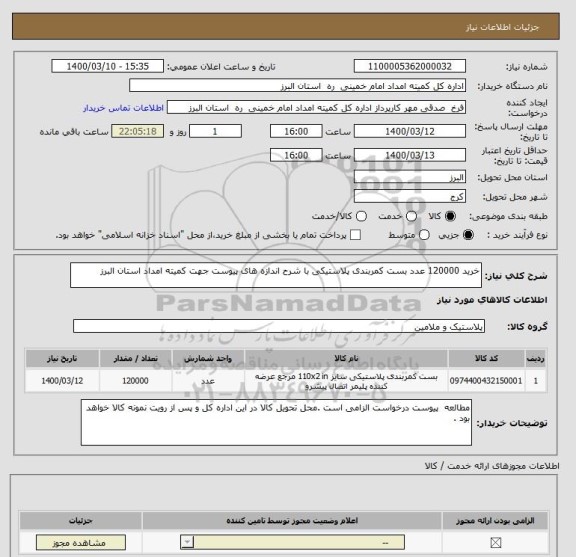This screenshot has height=557, width=576.
Task: Click the announcement date field 1400/03/10 - 15:35
Action: 108,67
